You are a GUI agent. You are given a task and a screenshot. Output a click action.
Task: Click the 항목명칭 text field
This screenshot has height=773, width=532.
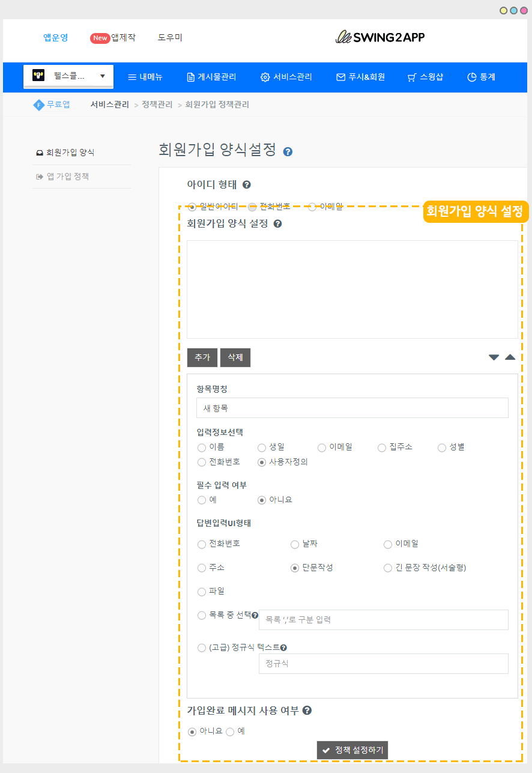pos(352,408)
